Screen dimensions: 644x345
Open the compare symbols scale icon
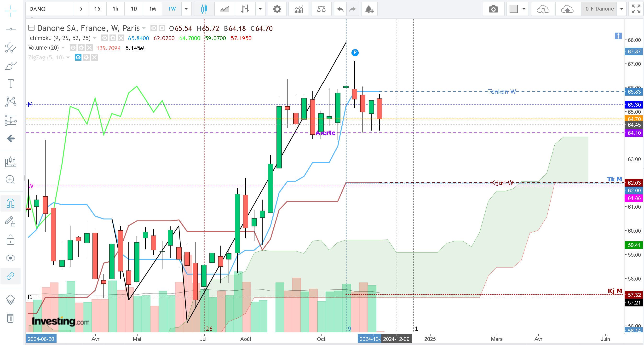tap(321, 9)
